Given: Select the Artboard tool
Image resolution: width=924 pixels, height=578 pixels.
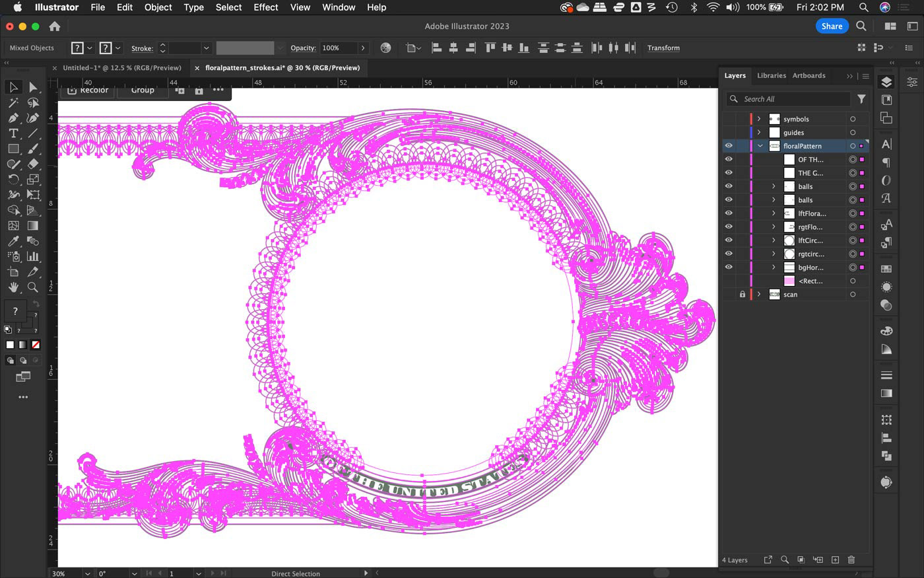Looking at the screenshot, I should point(13,271).
